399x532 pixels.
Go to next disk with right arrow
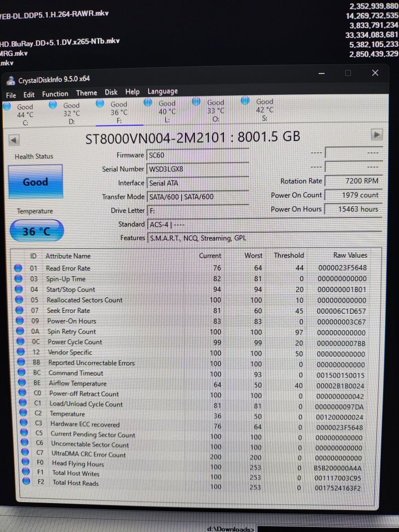pyautogui.click(x=376, y=134)
